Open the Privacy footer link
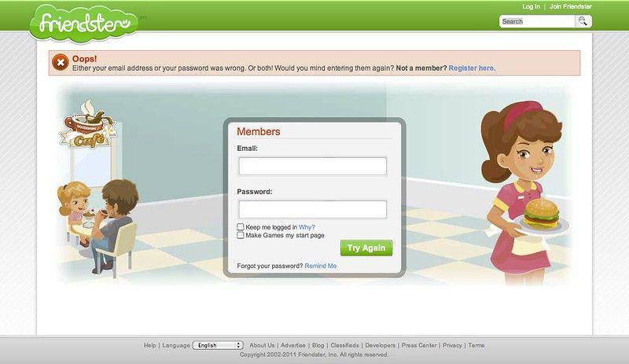This screenshot has height=364, width=629. click(452, 345)
